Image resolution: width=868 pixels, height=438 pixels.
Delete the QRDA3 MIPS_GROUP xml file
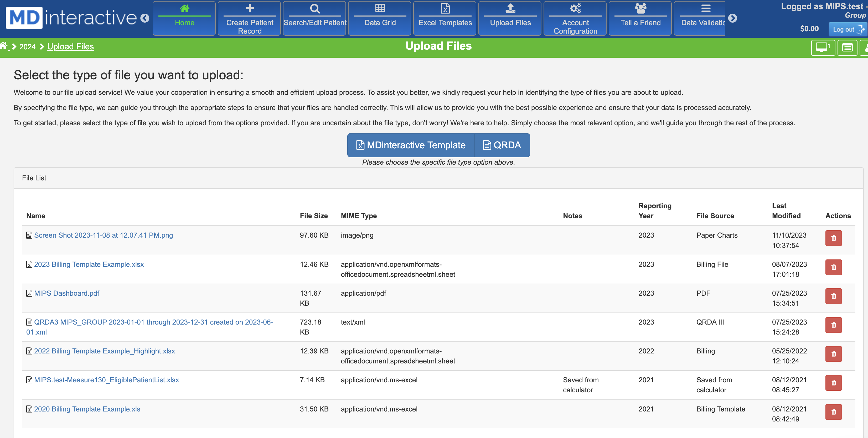pyautogui.click(x=833, y=325)
